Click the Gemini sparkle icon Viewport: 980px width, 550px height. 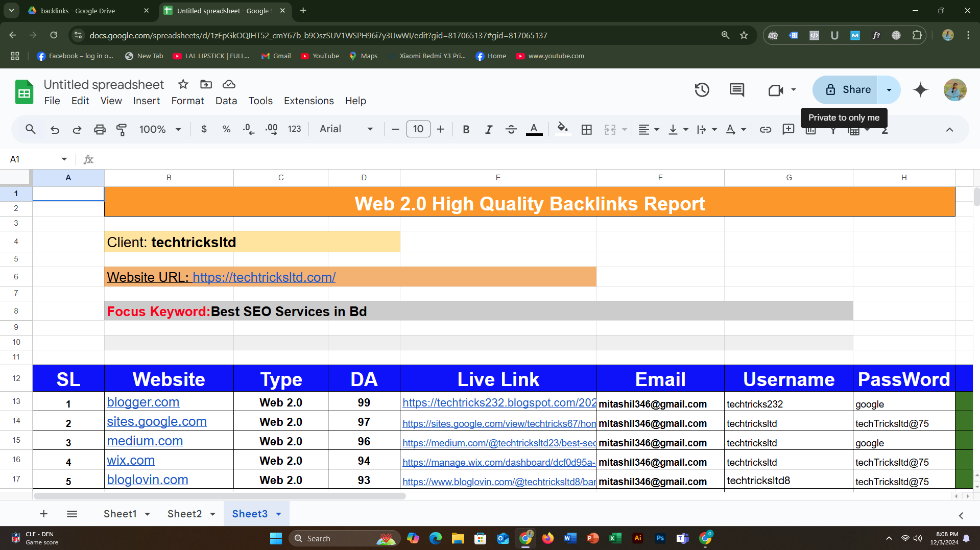(x=920, y=90)
